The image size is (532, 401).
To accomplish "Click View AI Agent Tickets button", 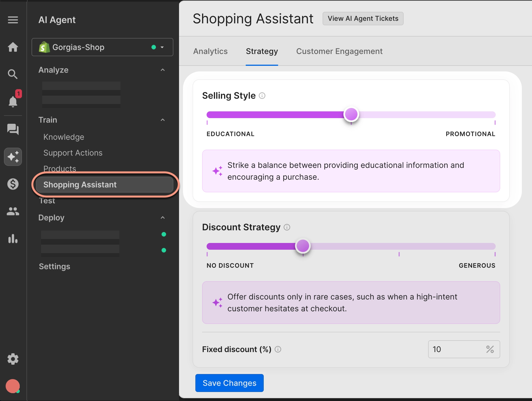I will pyautogui.click(x=363, y=19).
